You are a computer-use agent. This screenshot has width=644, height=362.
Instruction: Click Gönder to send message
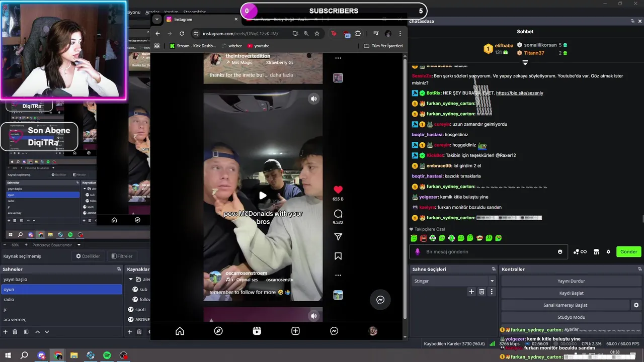pos(628,252)
